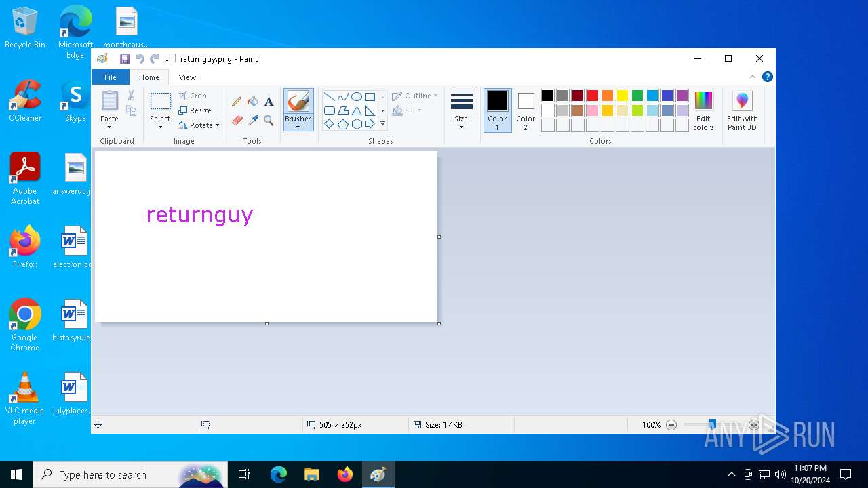Select the Fill with color bucket tool

click(x=253, y=102)
